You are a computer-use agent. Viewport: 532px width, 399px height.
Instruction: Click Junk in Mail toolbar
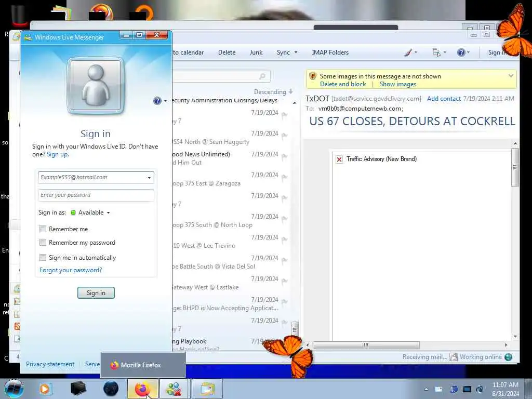point(256,52)
